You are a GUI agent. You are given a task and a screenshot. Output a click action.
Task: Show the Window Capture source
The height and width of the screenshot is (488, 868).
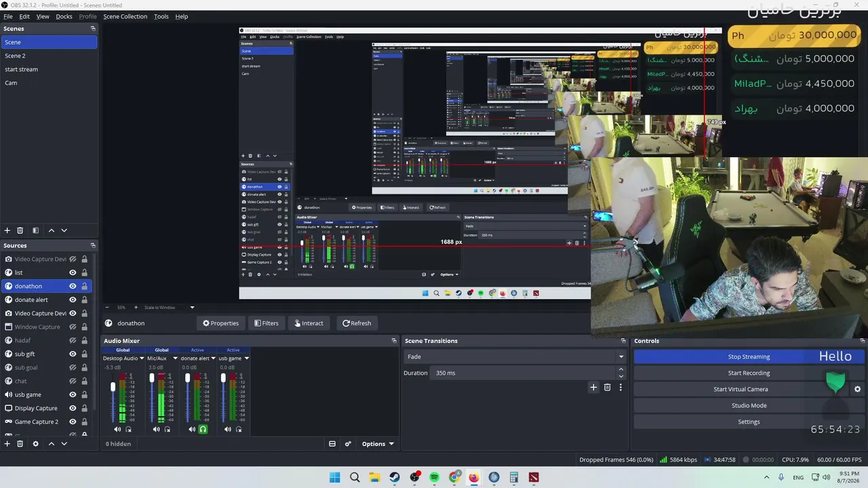73,327
